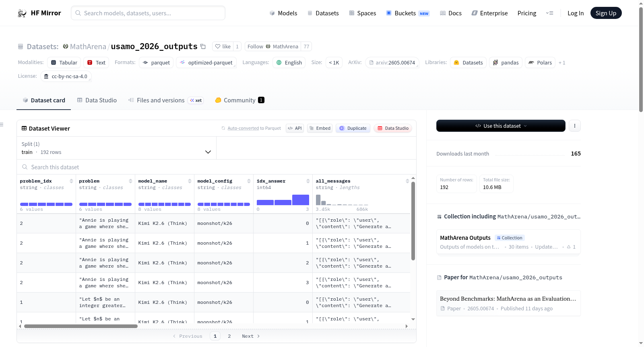Expand the Split train dropdown
This screenshot has height=347, width=644.
click(x=116, y=148)
